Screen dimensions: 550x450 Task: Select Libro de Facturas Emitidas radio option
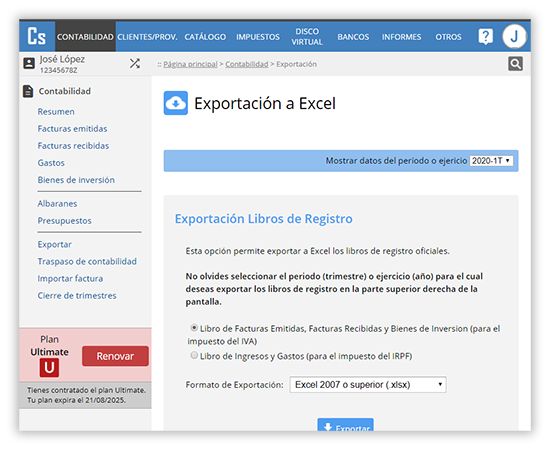pyautogui.click(x=194, y=328)
